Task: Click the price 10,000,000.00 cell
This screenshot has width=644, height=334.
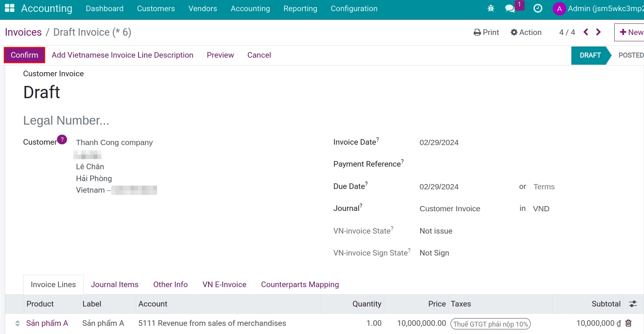Action: (421, 323)
